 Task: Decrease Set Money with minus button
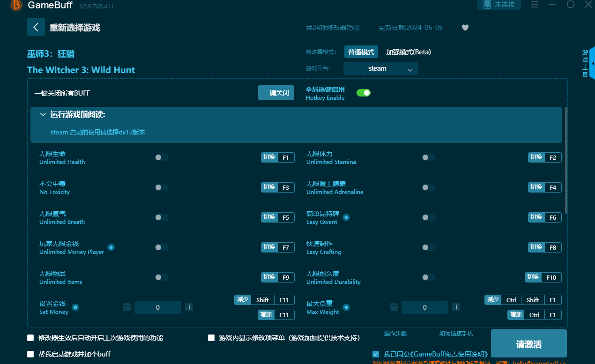point(127,307)
